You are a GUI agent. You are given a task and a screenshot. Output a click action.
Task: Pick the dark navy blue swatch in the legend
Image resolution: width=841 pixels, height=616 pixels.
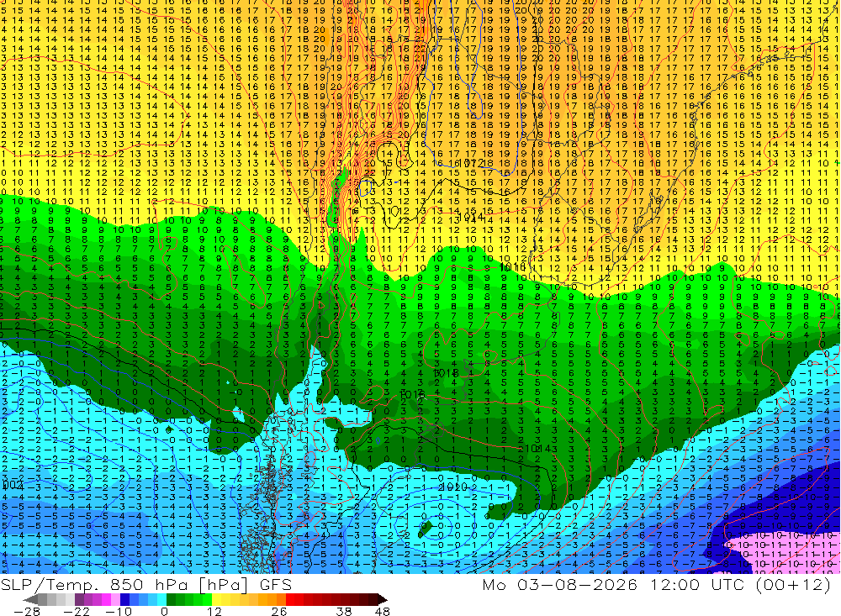pyautogui.click(x=125, y=599)
